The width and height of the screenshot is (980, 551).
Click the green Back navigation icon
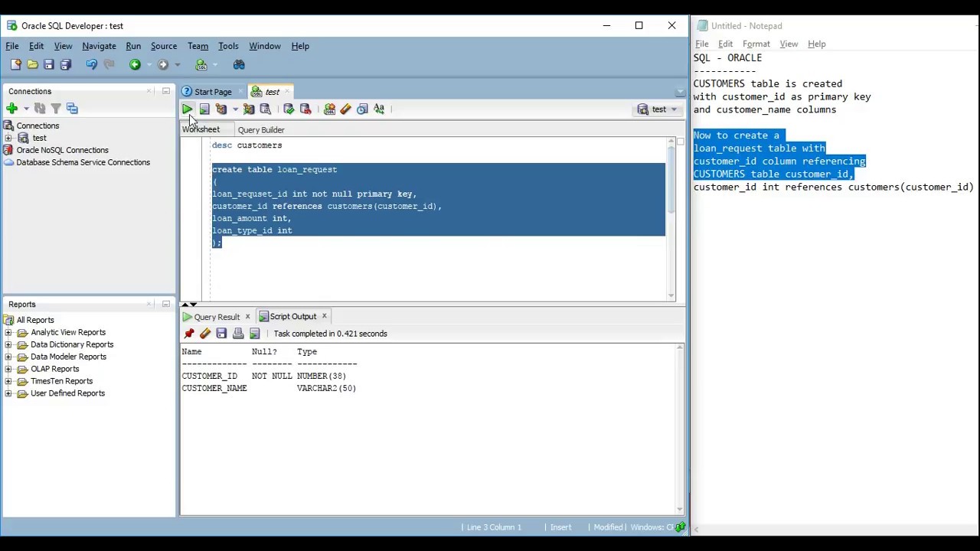[135, 65]
